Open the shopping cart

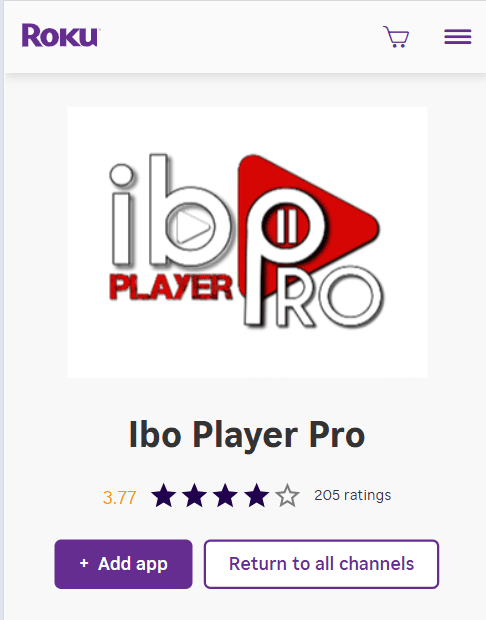click(x=396, y=37)
